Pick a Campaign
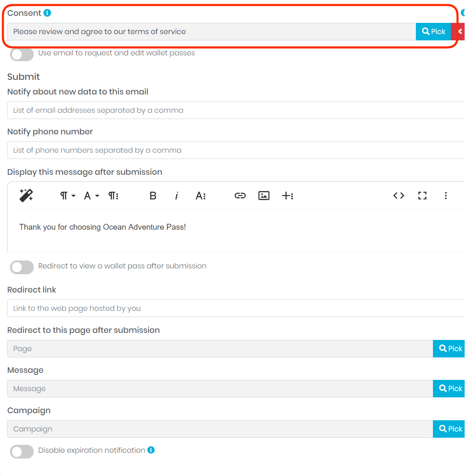The width and height of the screenshot is (465, 476). (449, 429)
